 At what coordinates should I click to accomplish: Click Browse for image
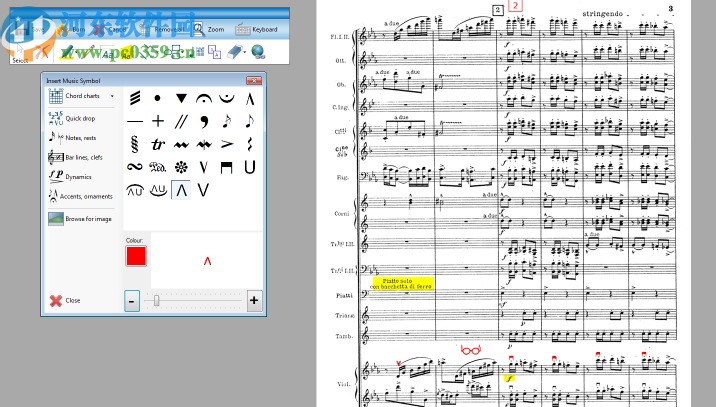pos(80,219)
